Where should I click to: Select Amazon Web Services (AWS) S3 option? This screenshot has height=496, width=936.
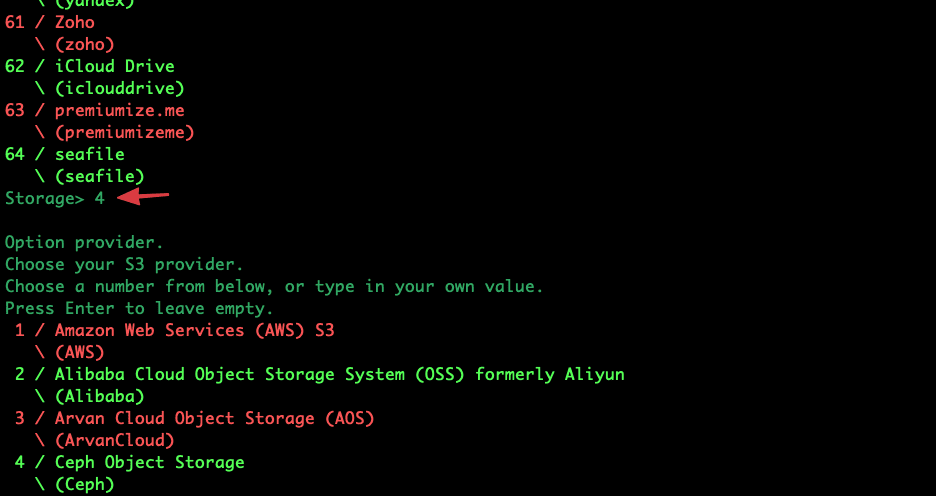[201, 330]
